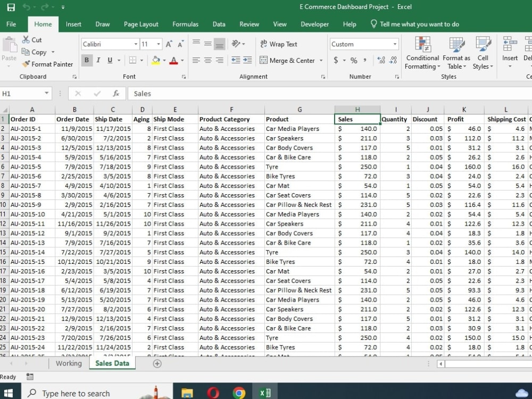532x399 pixels.
Task: Open the Formulas ribbon tab
Action: 185,24
